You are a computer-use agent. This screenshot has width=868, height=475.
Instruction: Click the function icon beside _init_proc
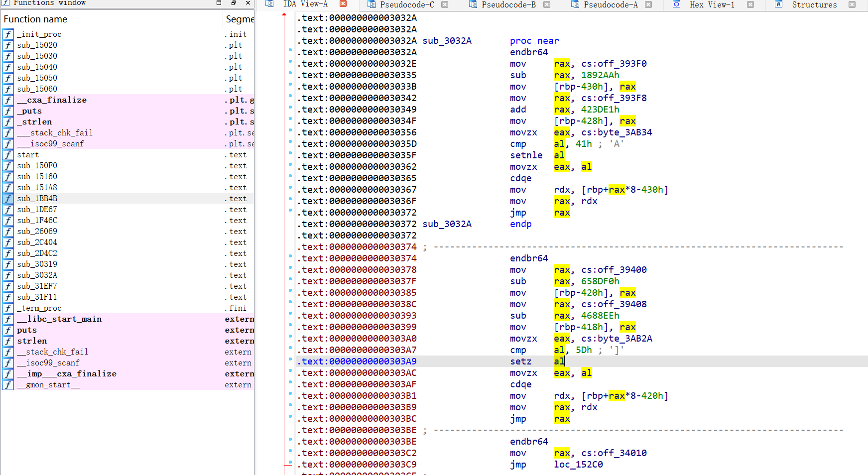point(8,34)
